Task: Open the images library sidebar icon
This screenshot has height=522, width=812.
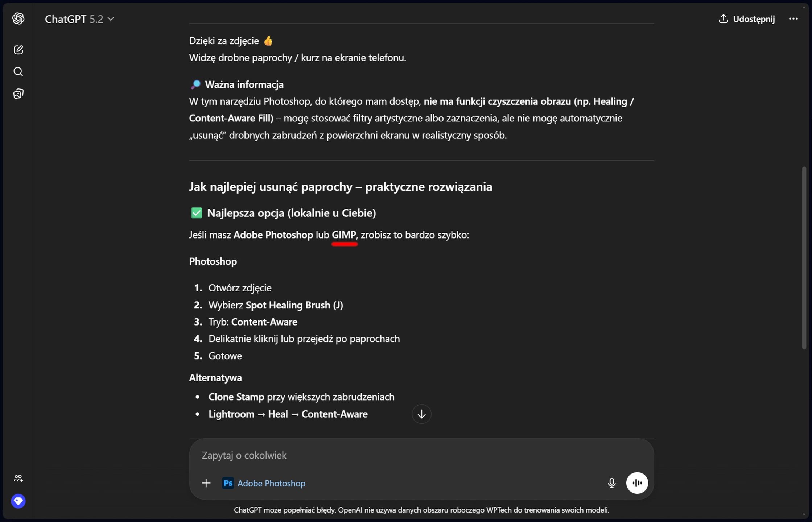Action: pyautogui.click(x=18, y=94)
